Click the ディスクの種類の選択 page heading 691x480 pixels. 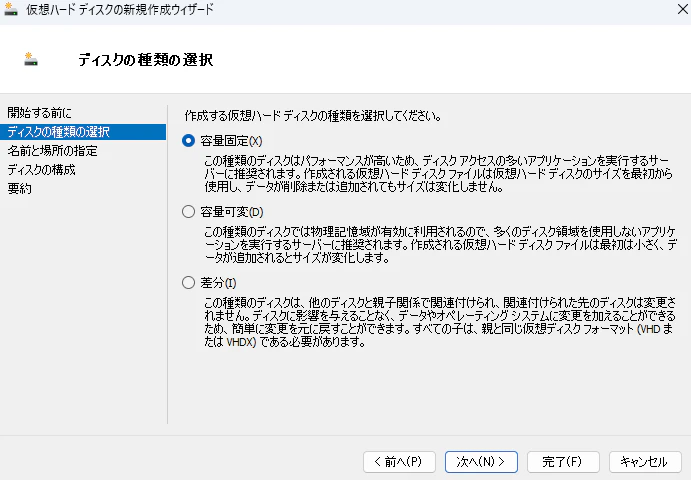tap(146, 60)
